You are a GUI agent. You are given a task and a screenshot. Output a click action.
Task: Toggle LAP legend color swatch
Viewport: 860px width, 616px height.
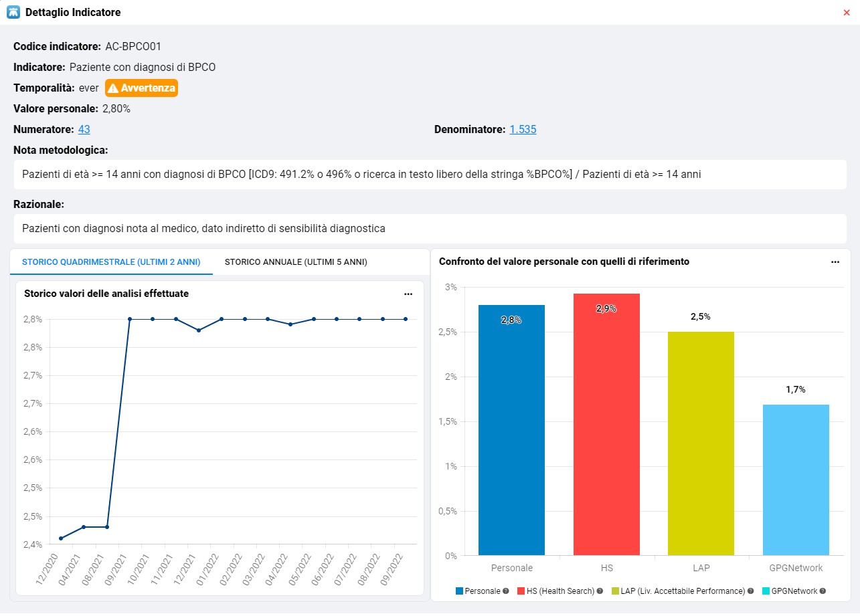point(615,591)
